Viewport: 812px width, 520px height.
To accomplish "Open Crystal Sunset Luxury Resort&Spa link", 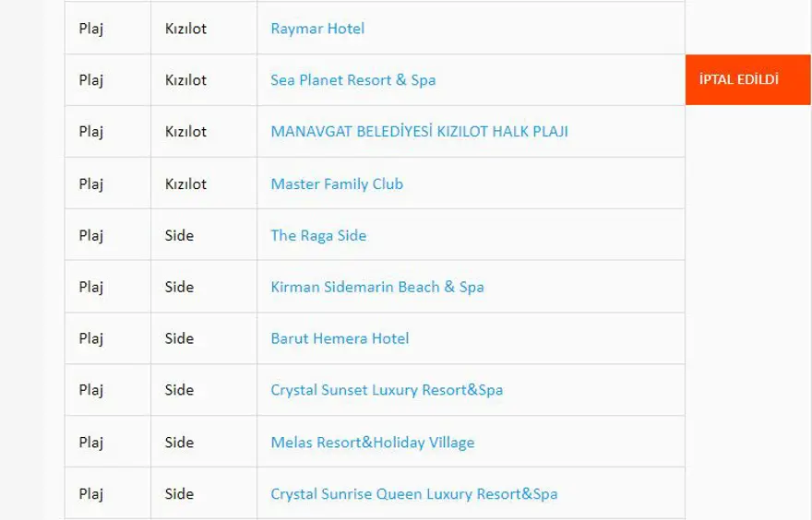I will [387, 390].
